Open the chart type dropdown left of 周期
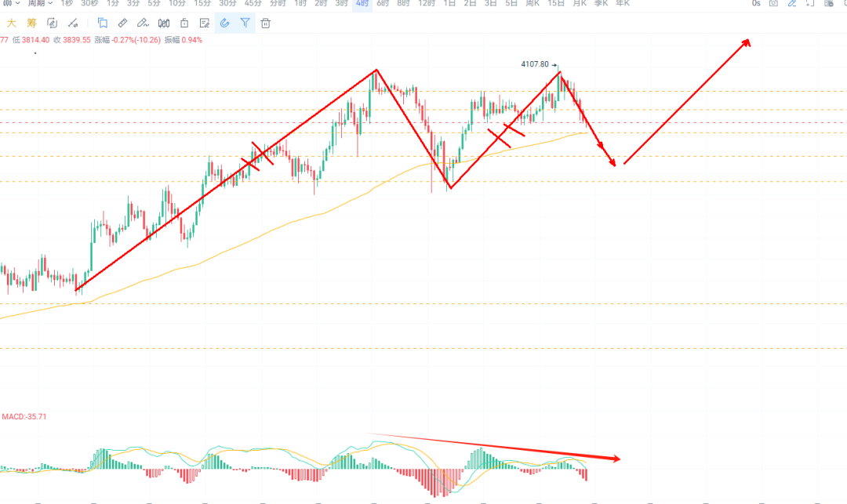Viewport: 847px width, 504px height. (11, 4)
